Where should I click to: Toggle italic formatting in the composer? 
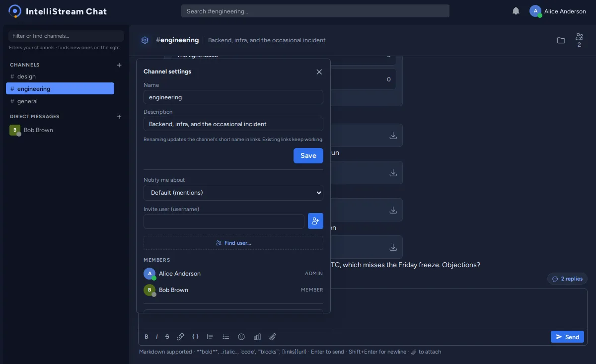click(x=157, y=337)
